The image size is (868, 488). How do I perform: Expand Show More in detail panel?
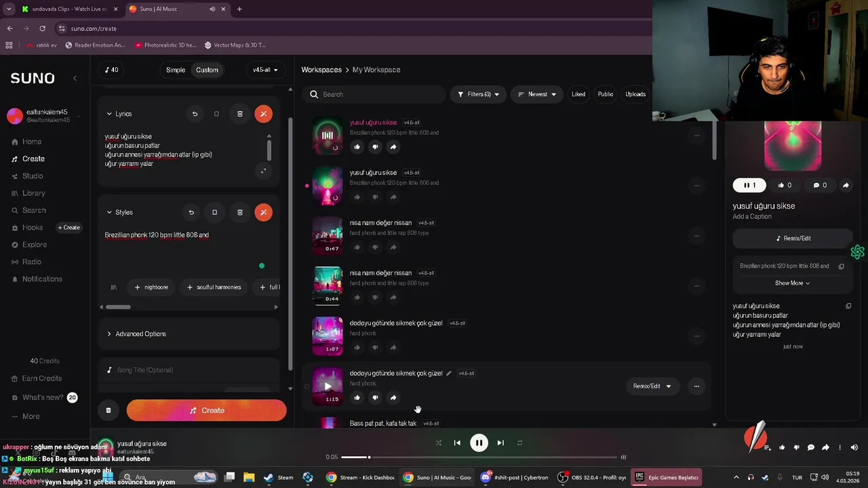pos(792,283)
